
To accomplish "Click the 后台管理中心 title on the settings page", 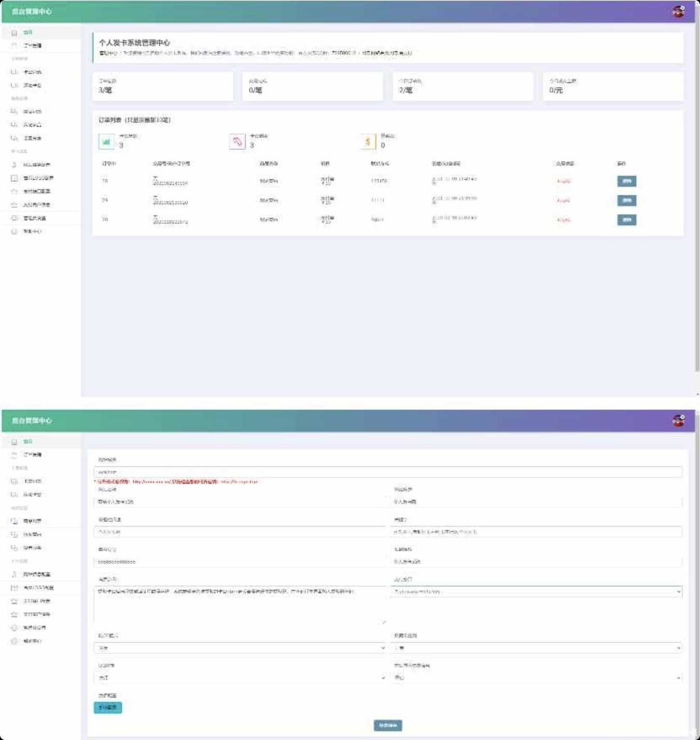I will [32, 420].
